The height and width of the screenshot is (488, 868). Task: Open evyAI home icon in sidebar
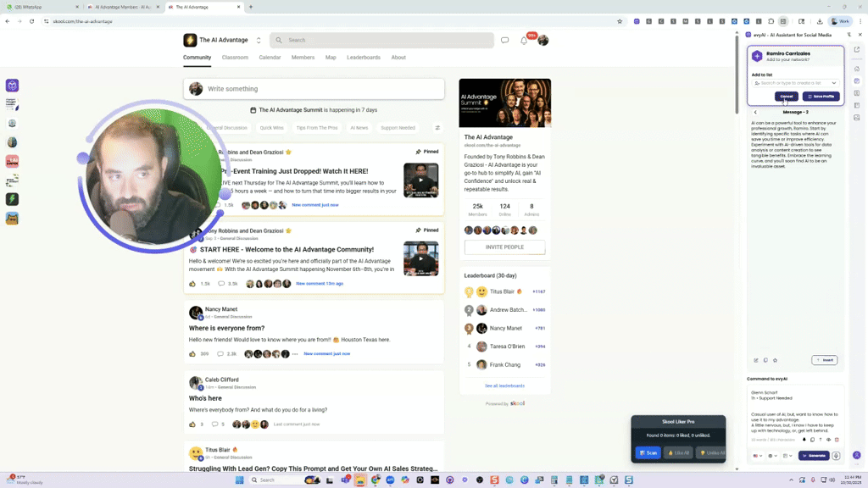[857, 69]
